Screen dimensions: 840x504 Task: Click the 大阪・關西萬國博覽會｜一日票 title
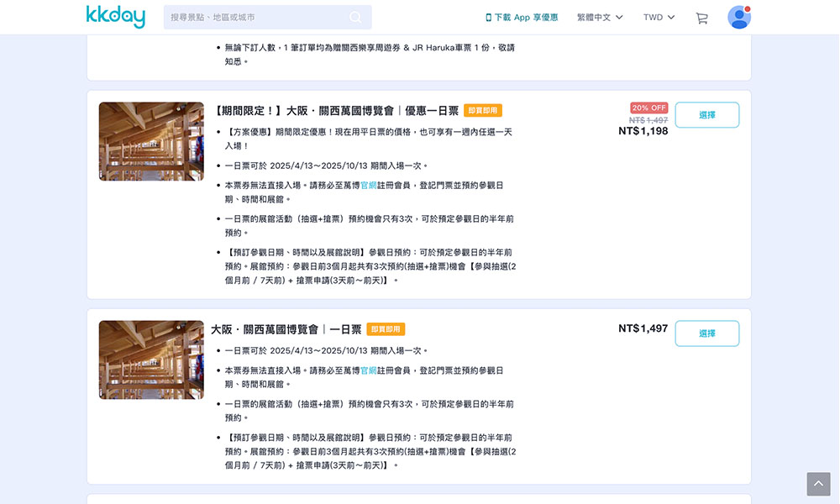[x=286, y=329]
